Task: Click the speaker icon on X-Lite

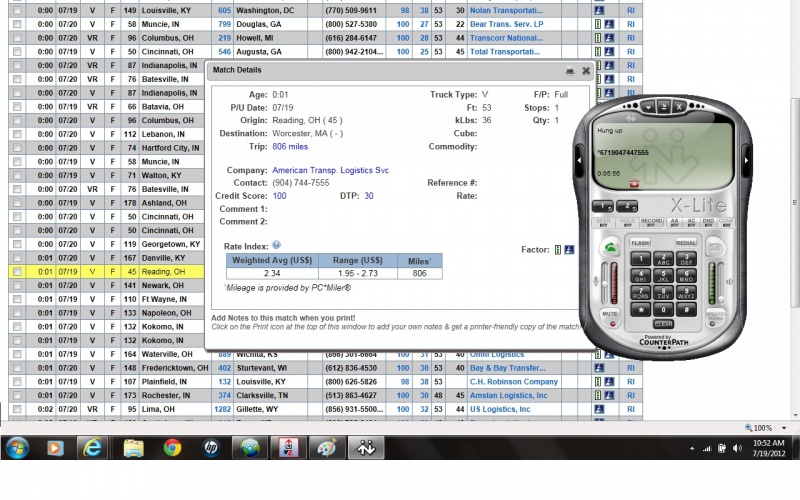Action: pyautogui.click(x=730, y=281)
